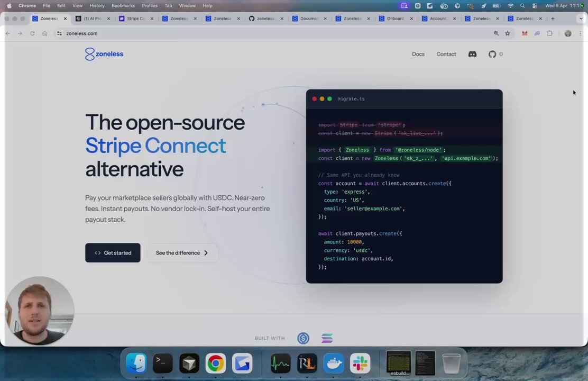This screenshot has width=588, height=381.
Task: Open the Bookmarks menu
Action: [123, 6]
